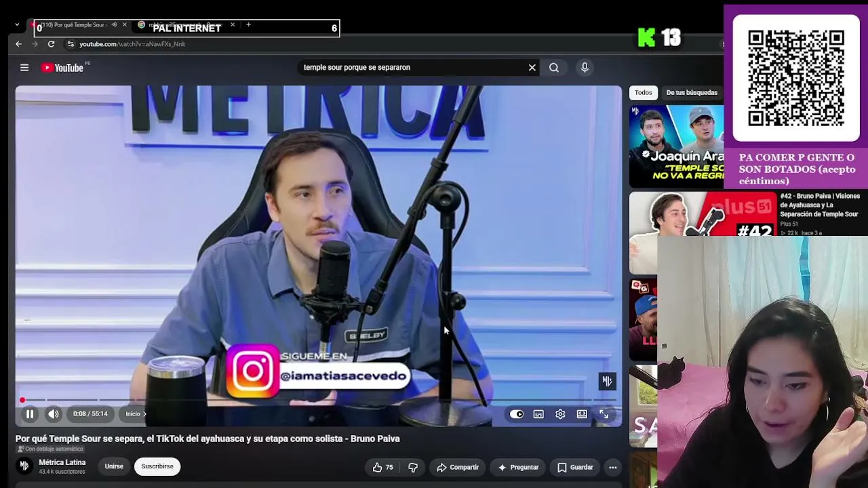868x488 pixels.
Task: Click the 'Plus 51' channel name
Action: [x=789, y=224]
